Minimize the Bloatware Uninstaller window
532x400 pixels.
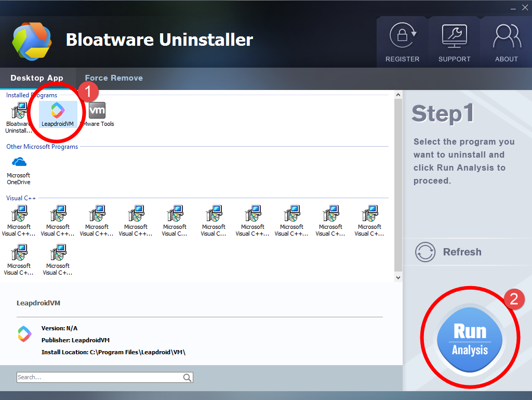click(513, 8)
